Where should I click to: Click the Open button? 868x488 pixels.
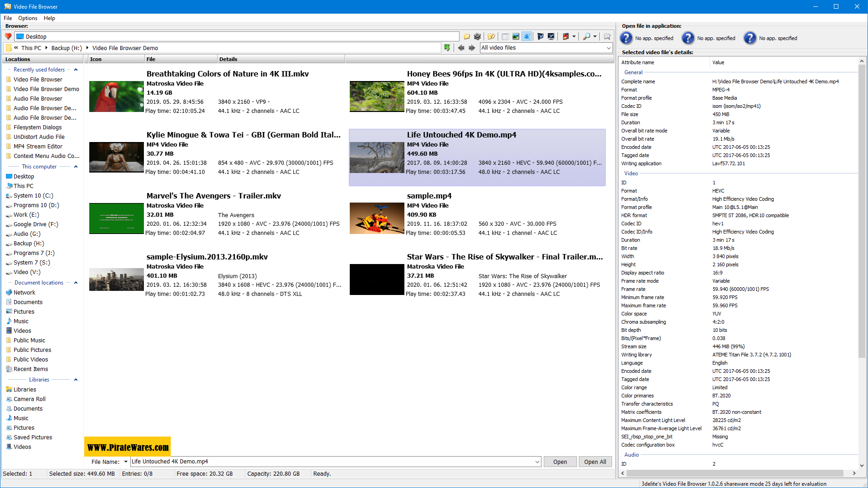coord(560,462)
